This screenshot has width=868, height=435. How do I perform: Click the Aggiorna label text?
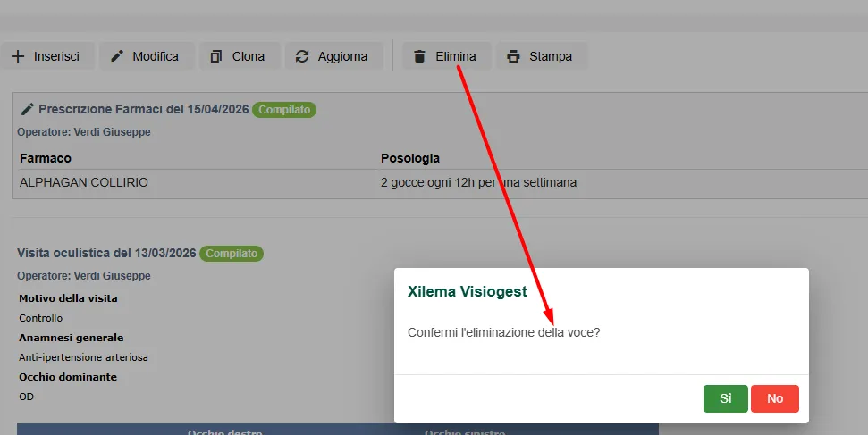pos(342,56)
